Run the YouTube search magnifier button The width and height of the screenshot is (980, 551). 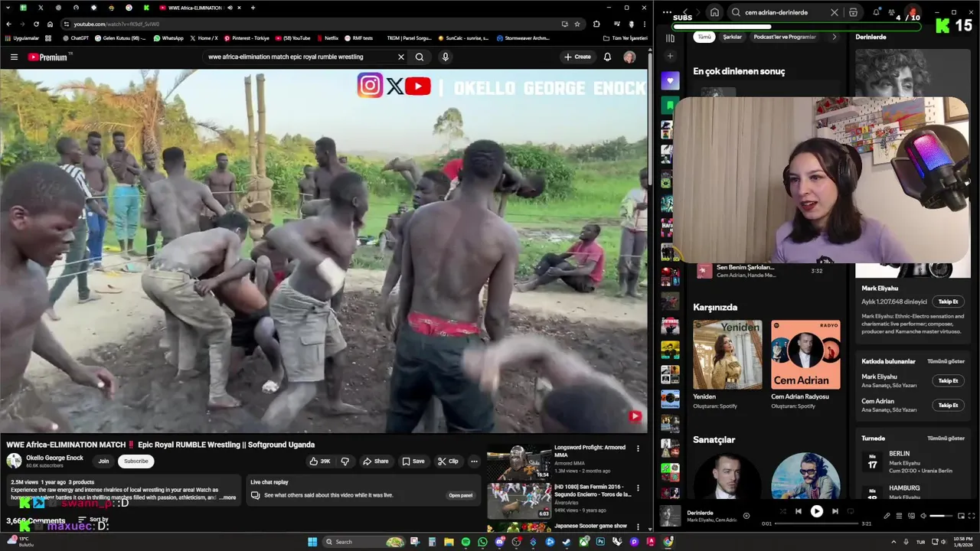tap(420, 57)
